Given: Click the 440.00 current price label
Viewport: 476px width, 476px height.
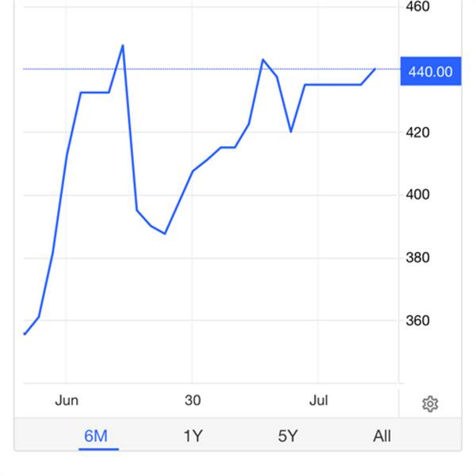Looking at the screenshot, I should (x=431, y=71).
